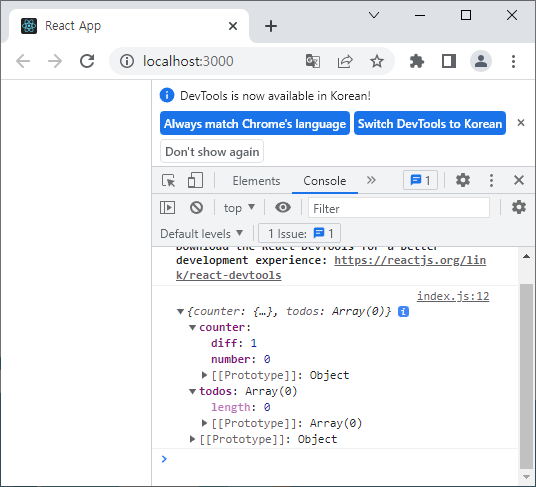
Task: Bookmark this tab with the star icon
Action: tap(377, 62)
